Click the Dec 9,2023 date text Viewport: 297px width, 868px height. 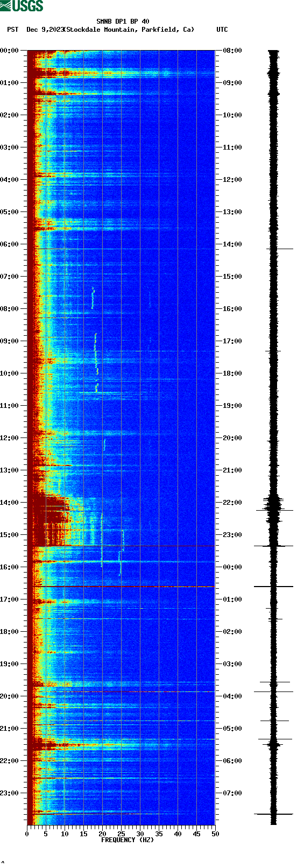click(45, 30)
